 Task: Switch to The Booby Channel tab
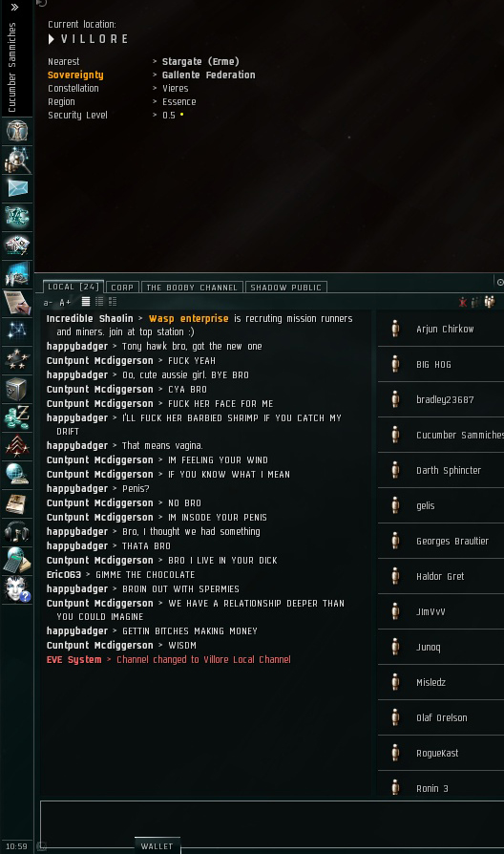pyautogui.click(x=192, y=288)
